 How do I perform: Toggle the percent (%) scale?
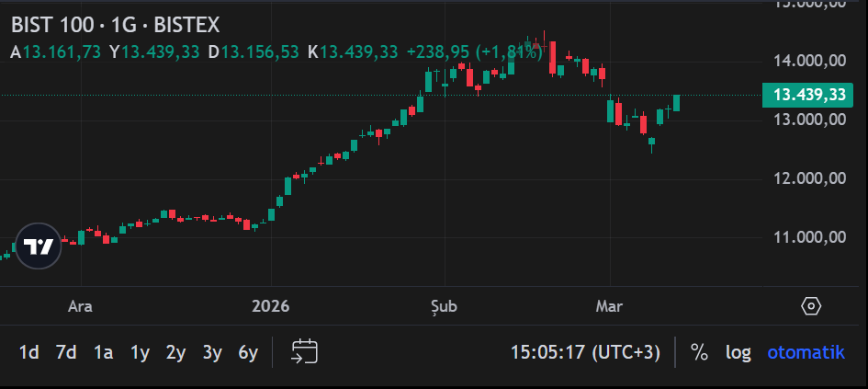pos(699,352)
